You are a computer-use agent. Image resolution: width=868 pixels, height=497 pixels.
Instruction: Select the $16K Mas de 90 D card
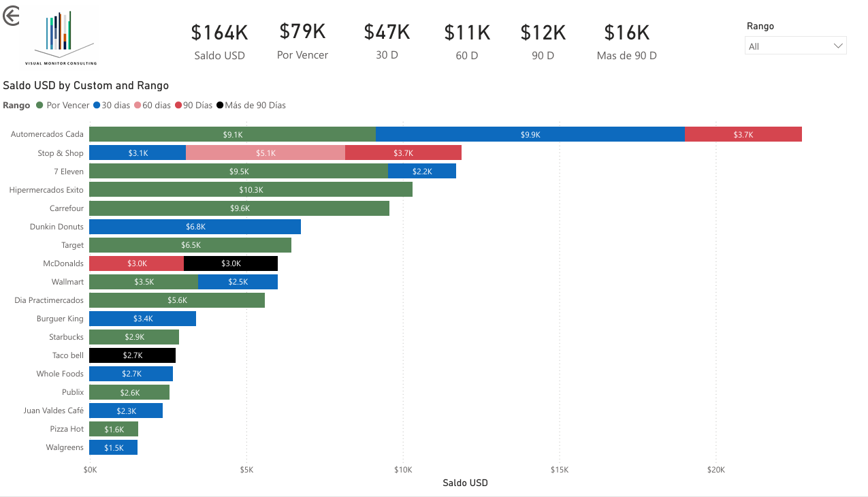(626, 42)
